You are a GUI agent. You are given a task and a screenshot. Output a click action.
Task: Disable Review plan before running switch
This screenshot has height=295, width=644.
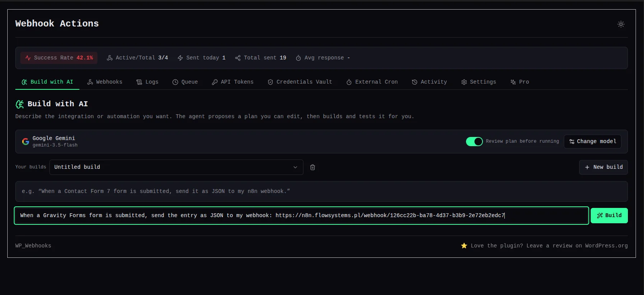coord(474,142)
